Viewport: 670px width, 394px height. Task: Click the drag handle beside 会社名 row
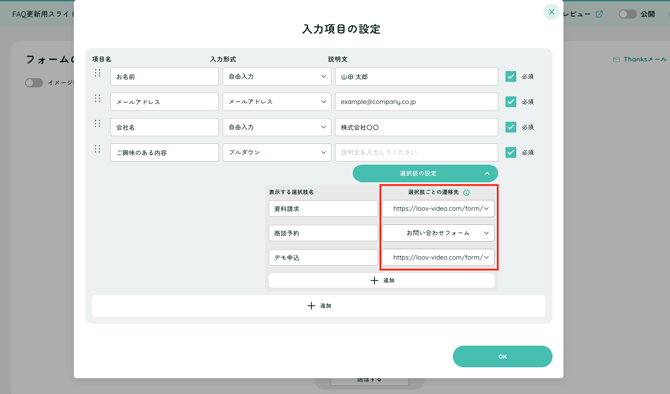(97, 123)
